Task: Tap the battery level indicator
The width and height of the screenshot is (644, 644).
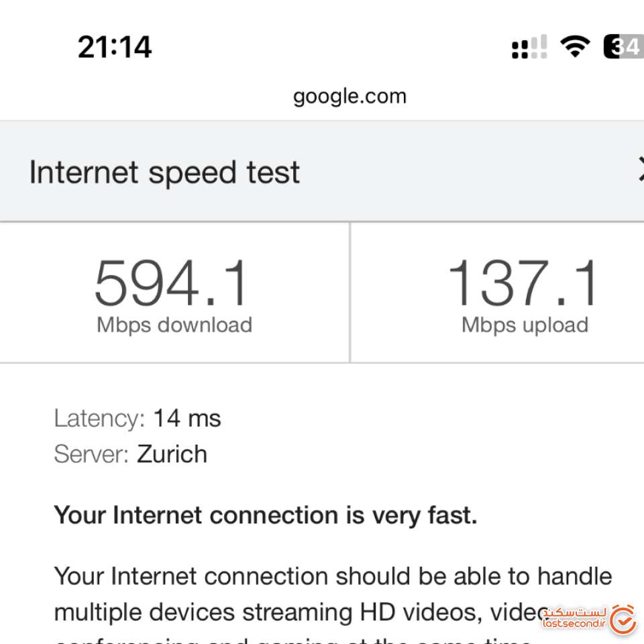Action: (x=624, y=46)
